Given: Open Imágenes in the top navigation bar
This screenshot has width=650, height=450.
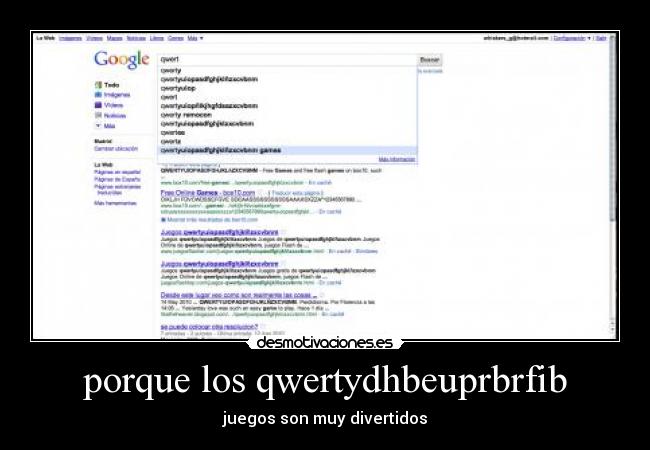Looking at the screenshot, I should click(70, 38).
